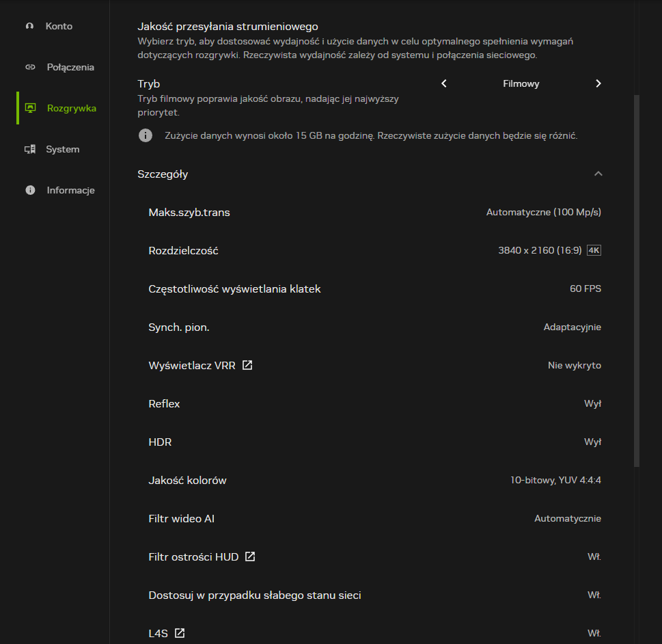Open external link icon beside L4S

pyautogui.click(x=180, y=633)
